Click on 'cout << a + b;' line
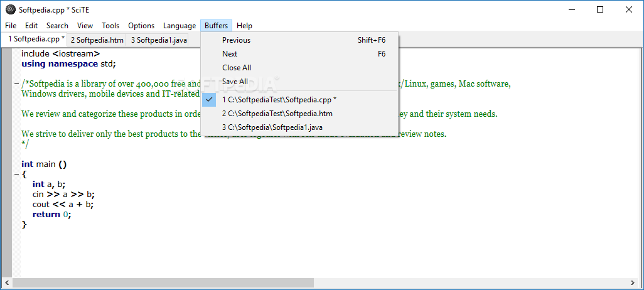 (63, 205)
